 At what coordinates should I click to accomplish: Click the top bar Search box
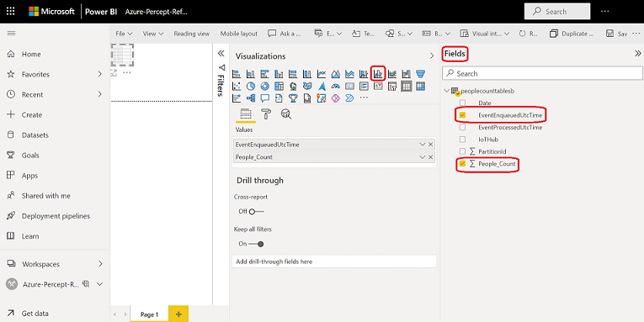(557, 12)
